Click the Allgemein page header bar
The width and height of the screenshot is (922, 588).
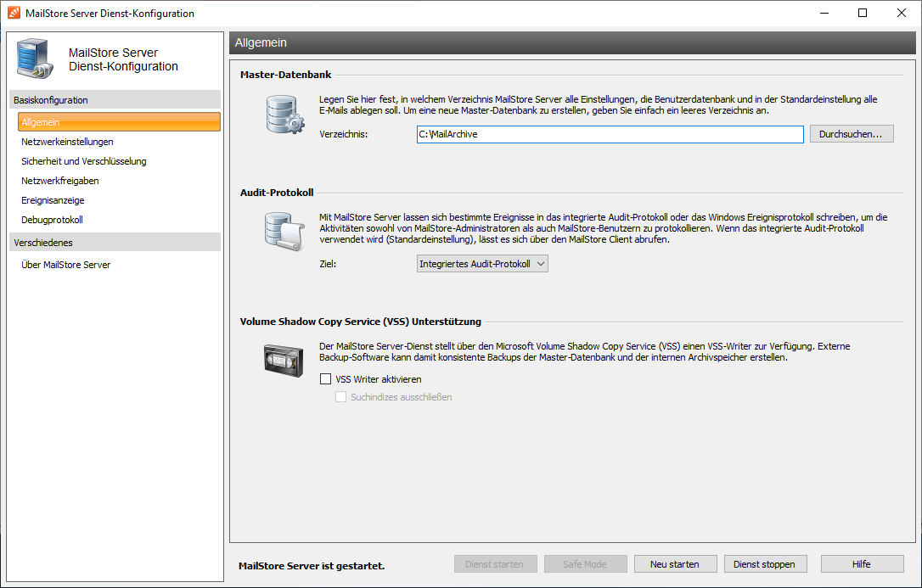click(572, 43)
